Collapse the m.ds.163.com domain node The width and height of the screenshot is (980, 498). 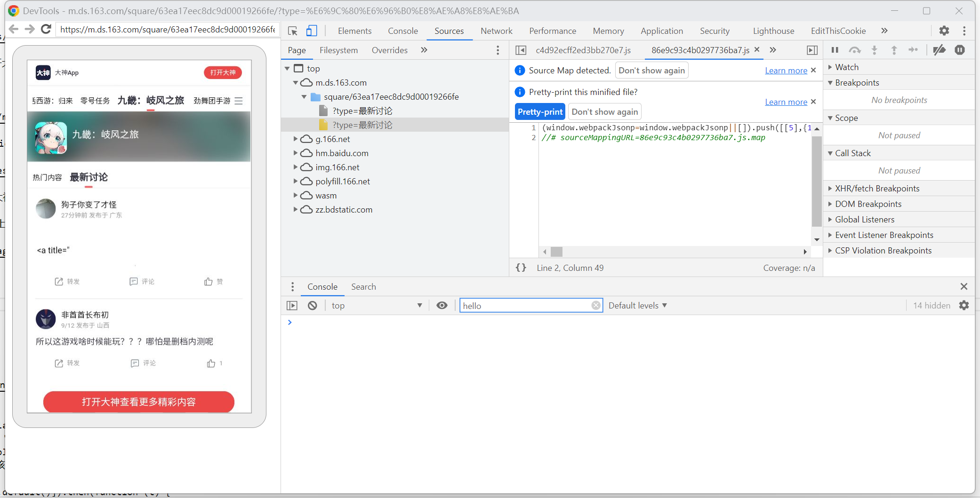(296, 83)
